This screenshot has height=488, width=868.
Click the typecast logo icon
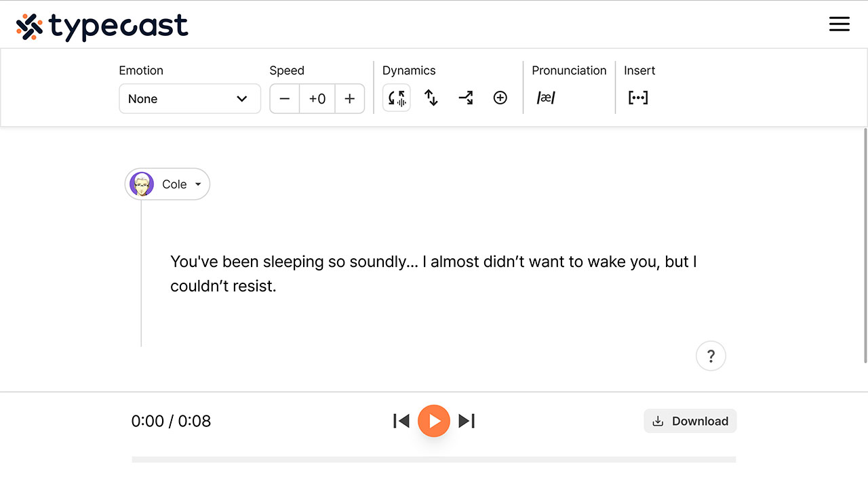tap(28, 24)
